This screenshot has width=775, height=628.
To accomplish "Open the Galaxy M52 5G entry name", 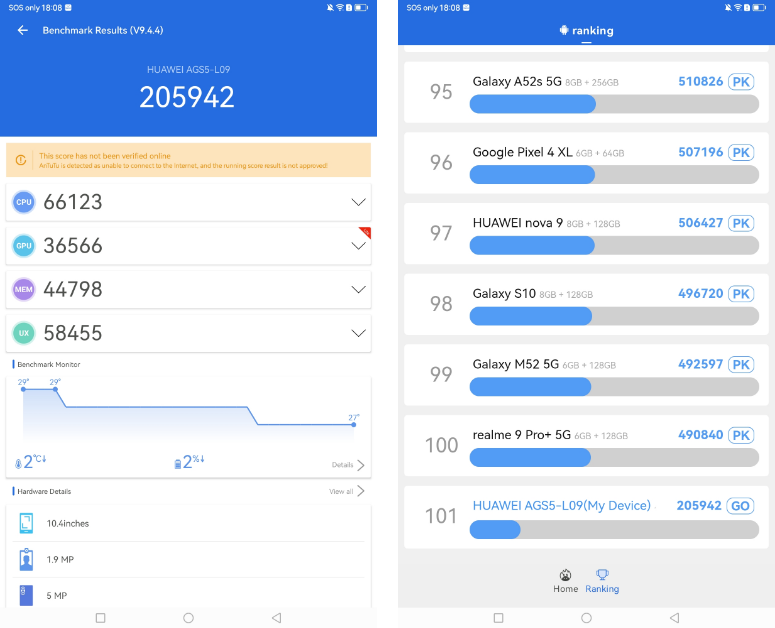I will 516,364.
